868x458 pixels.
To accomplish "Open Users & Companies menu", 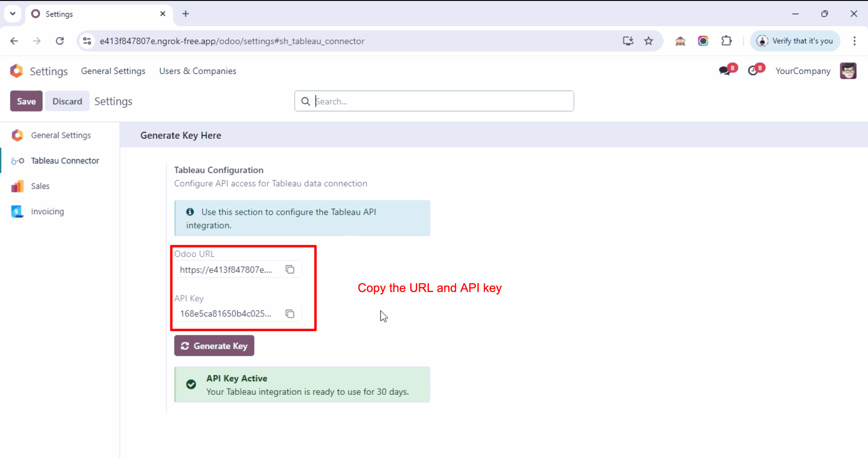I will [x=198, y=71].
